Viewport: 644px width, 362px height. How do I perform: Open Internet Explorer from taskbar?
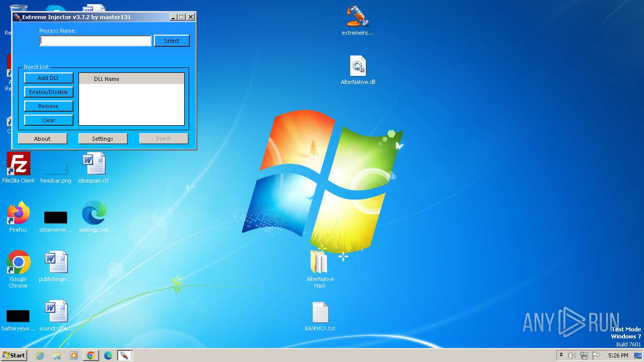point(40,355)
